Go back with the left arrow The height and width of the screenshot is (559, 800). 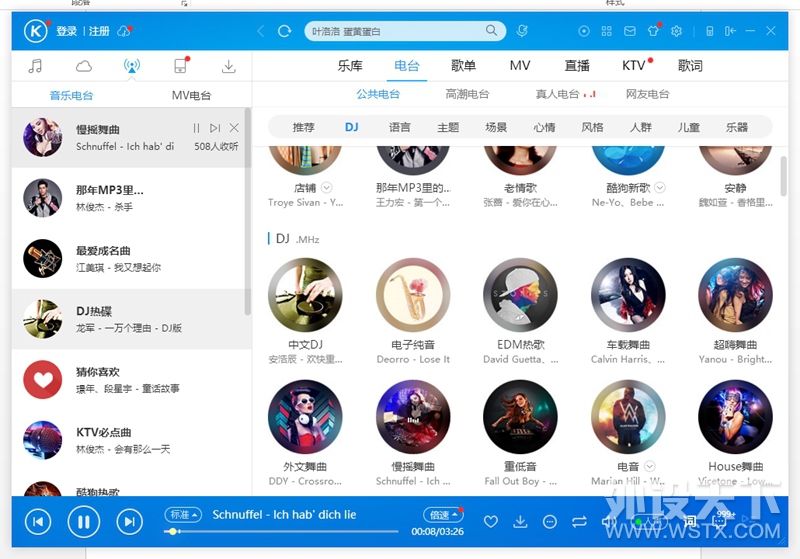(261, 31)
